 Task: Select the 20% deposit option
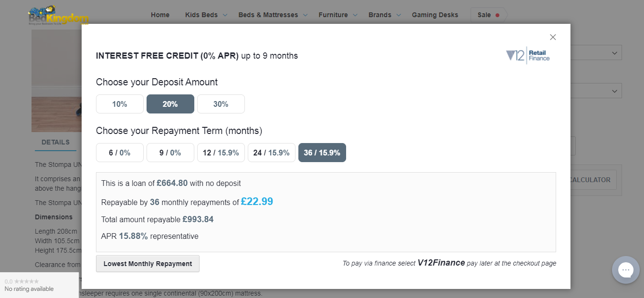[x=170, y=104]
